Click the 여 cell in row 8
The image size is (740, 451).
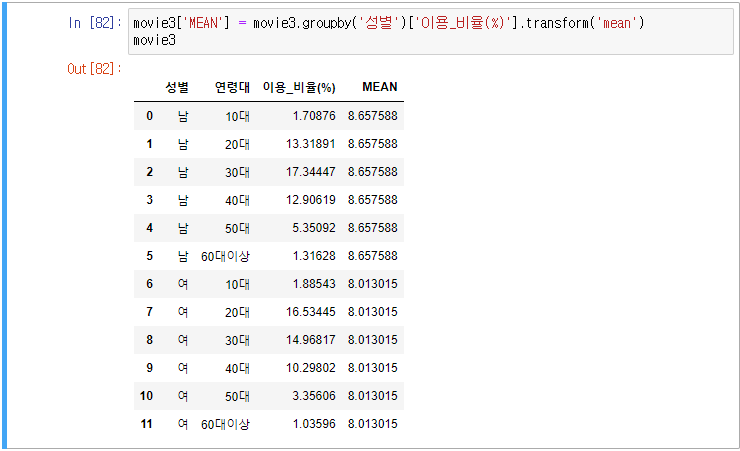click(183, 340)
